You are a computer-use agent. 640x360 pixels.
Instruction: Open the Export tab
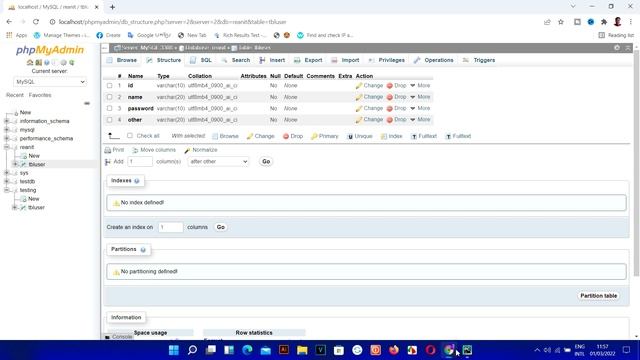click(x=308, y=60)
